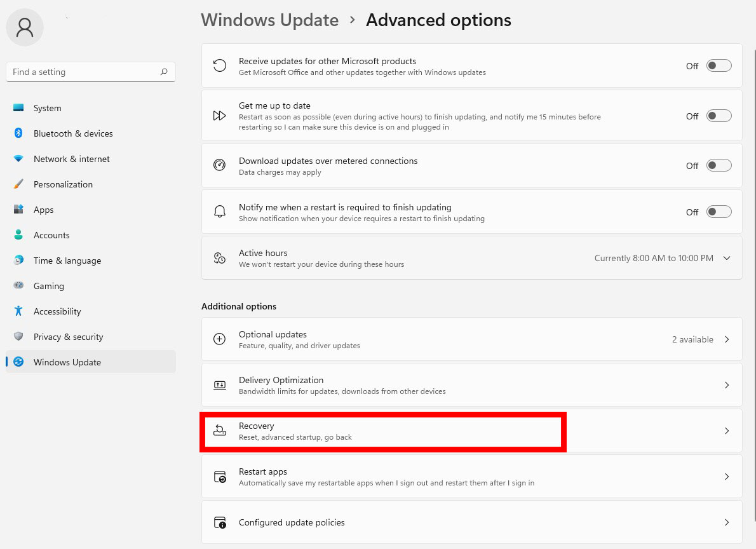Select Personalization in the sidebar
This screenshot has height=549, width=756.
tap(91, 184)
